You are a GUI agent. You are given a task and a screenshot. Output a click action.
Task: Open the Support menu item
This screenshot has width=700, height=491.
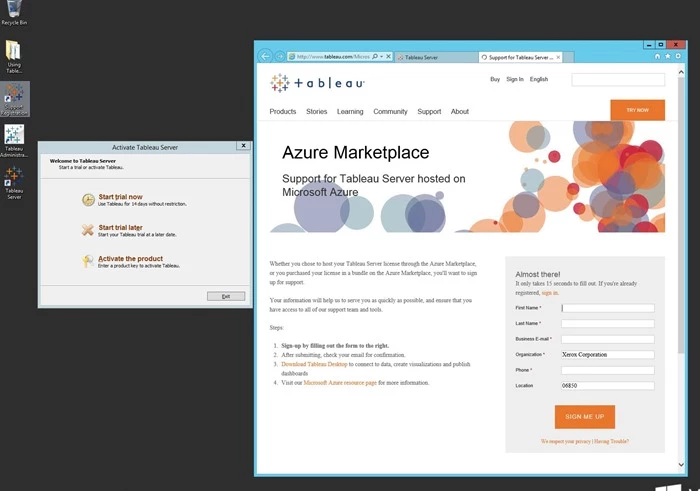pos(429,112)
